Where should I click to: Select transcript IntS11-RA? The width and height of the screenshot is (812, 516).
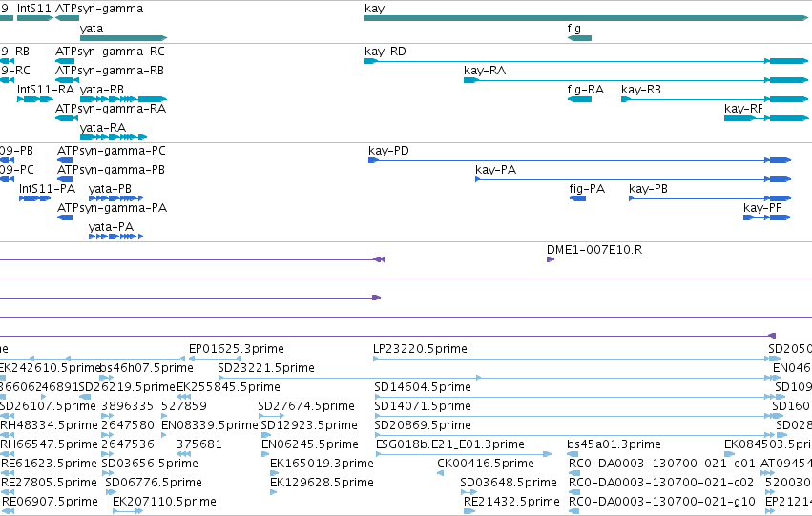coord(35,99)
